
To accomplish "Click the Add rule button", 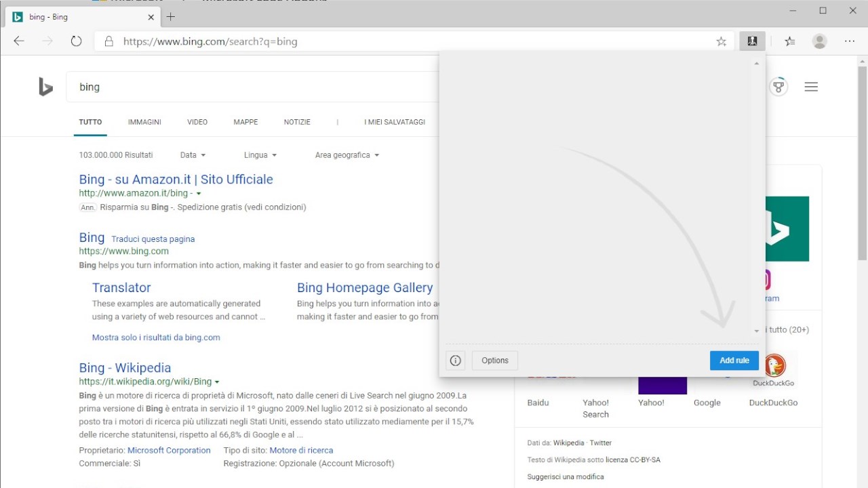I will click(734, 361).
